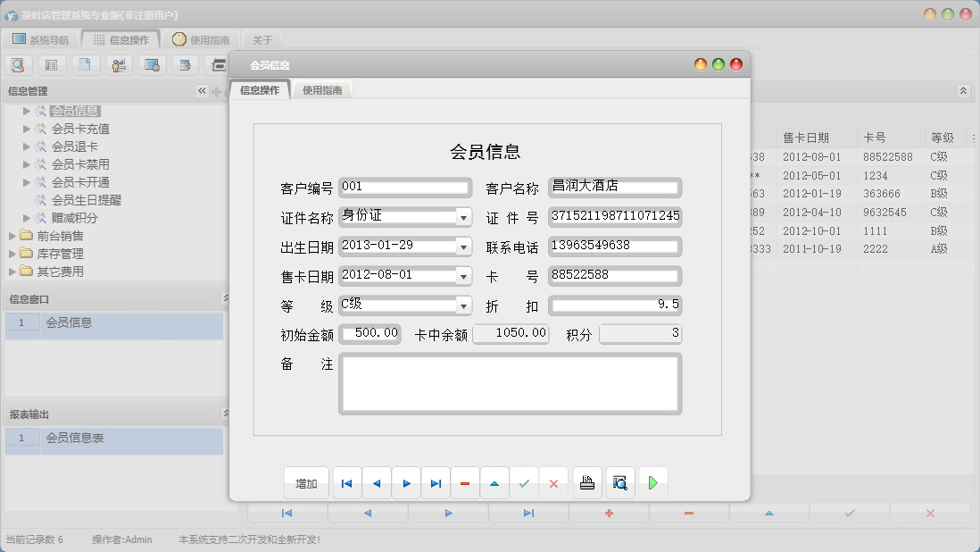The width and height of the screenshot is (980, 552).
Task: Open print preview in member dialog
Action: click(x=619, y=482)
